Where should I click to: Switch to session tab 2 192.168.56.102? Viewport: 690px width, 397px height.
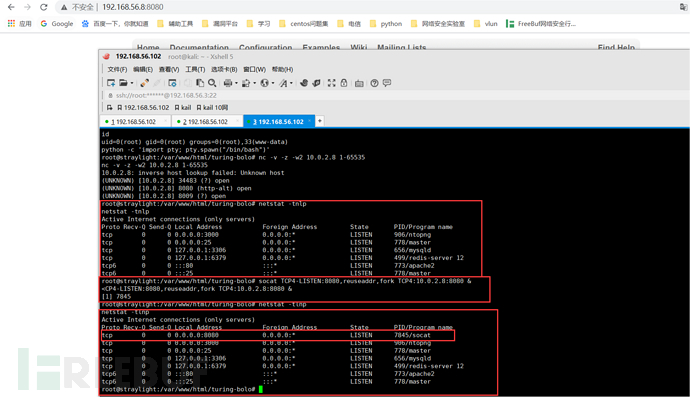click(x=206, y=121)
